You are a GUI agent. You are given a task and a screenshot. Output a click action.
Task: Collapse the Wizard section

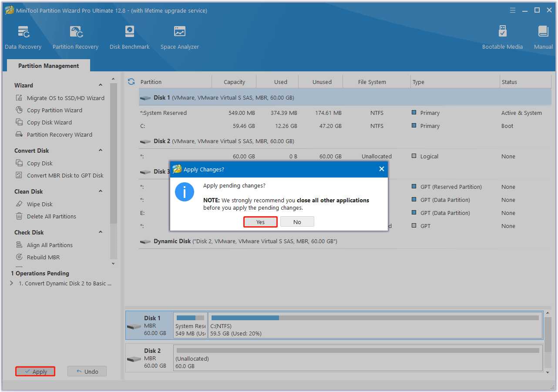click(x=101, y=85)
